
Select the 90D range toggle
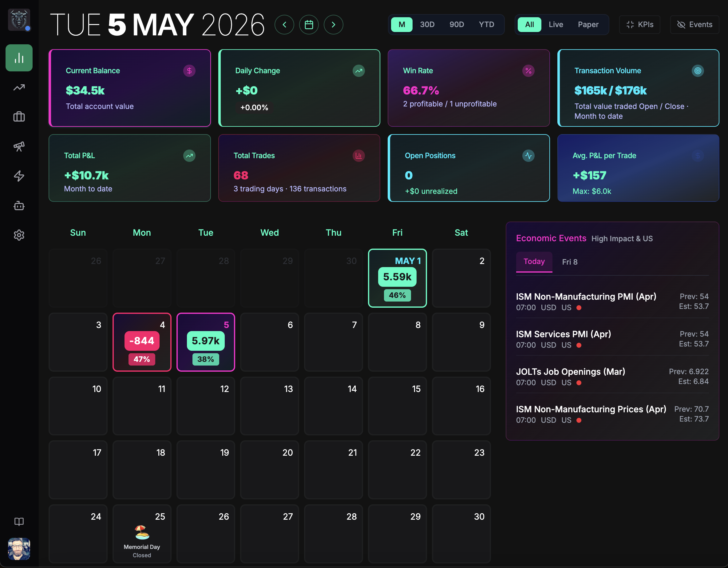(x=456, y=25)
